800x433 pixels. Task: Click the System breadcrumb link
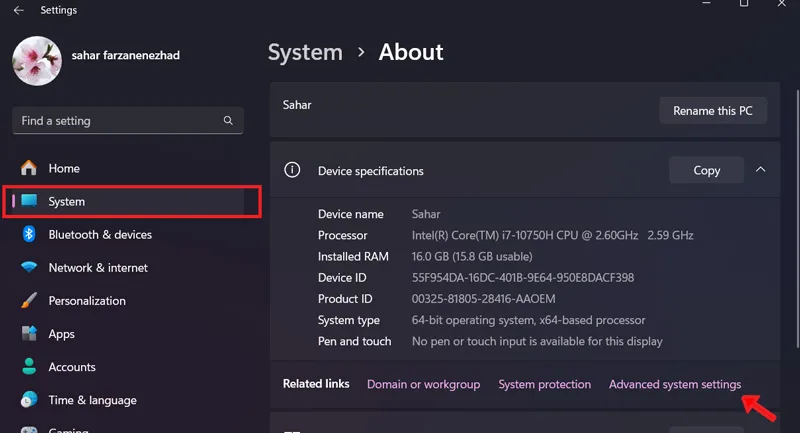coord(305,52)
